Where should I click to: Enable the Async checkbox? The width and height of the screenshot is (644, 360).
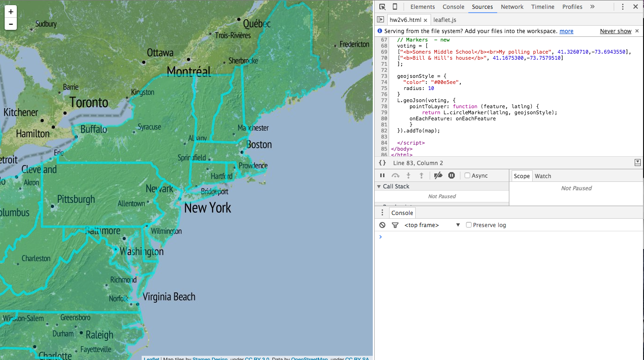(x=467, y=176)
